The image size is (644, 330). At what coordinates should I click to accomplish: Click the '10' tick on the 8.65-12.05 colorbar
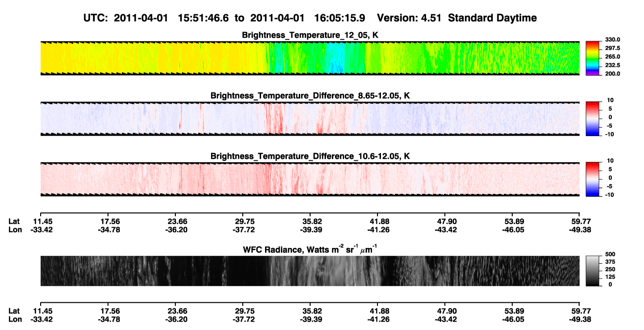click(x=610, y=100)
